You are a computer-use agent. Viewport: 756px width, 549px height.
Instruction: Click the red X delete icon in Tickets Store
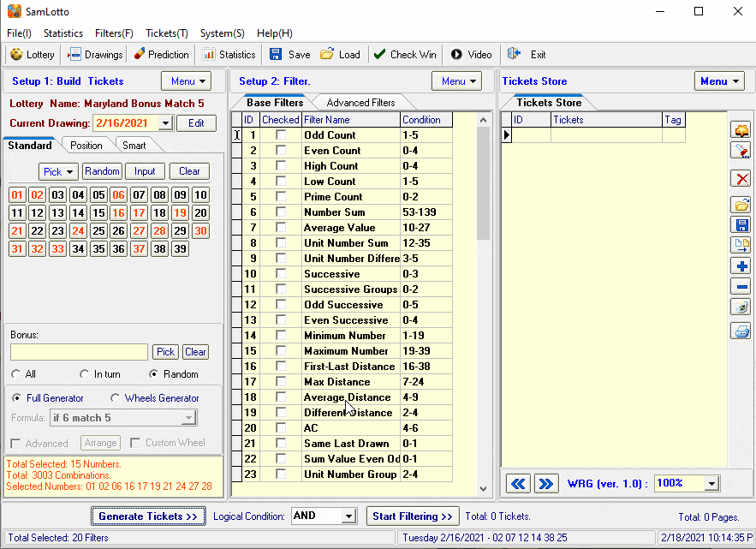click(741, 179)
